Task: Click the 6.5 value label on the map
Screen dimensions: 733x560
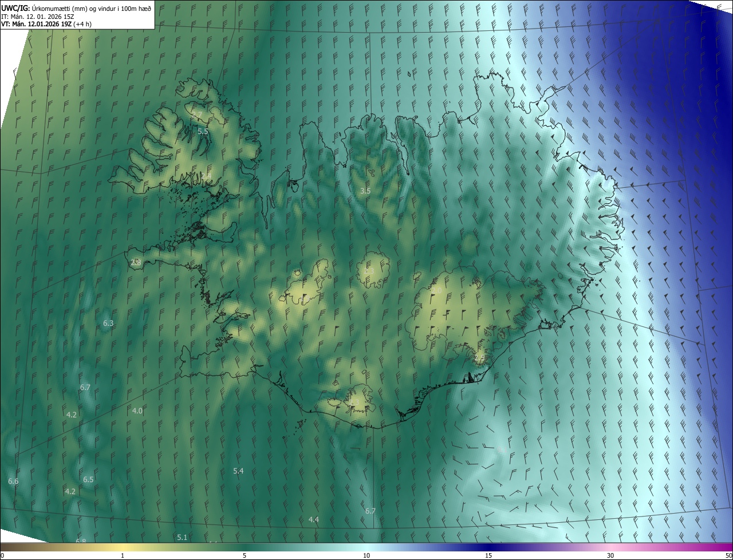Action: point(88,479)
